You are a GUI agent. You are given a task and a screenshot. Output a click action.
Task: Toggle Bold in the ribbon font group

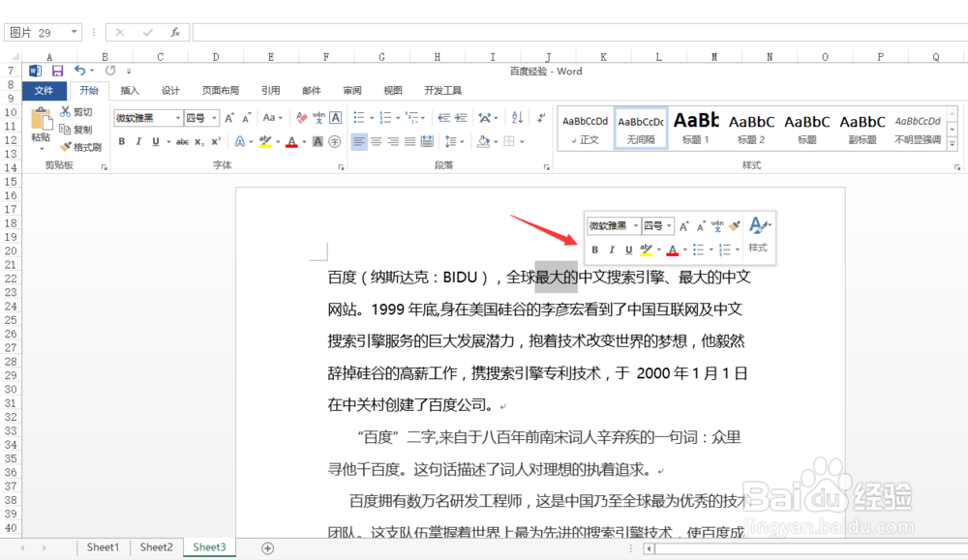(122, 142)
